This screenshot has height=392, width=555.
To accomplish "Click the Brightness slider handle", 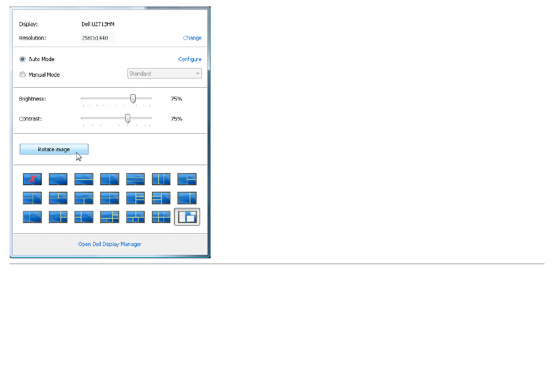I will coord(133,99).
